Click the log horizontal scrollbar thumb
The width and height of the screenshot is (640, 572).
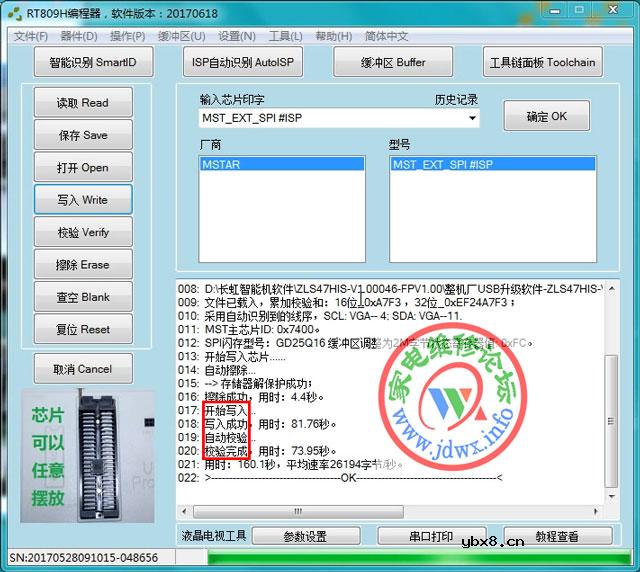point(298,511)
